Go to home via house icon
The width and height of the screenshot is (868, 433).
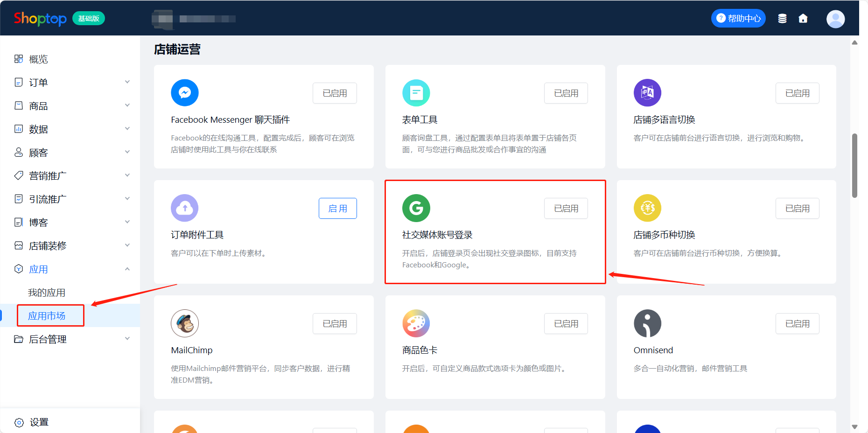tap(803, 19)
